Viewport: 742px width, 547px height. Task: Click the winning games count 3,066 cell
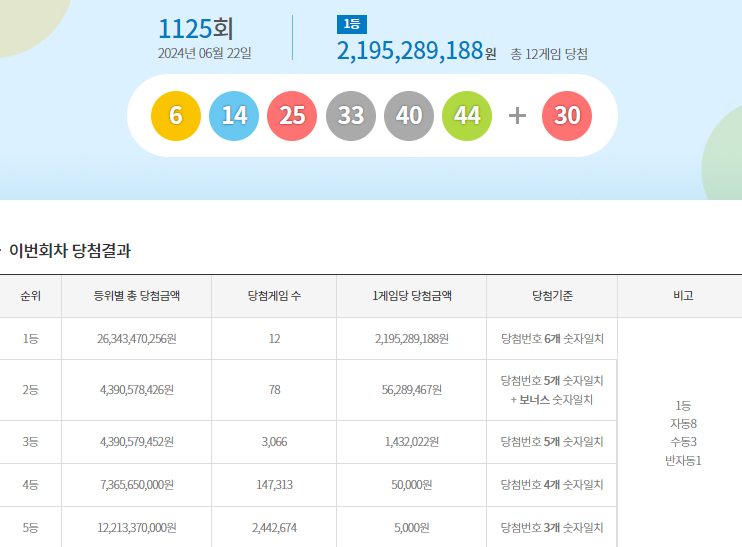274,442
